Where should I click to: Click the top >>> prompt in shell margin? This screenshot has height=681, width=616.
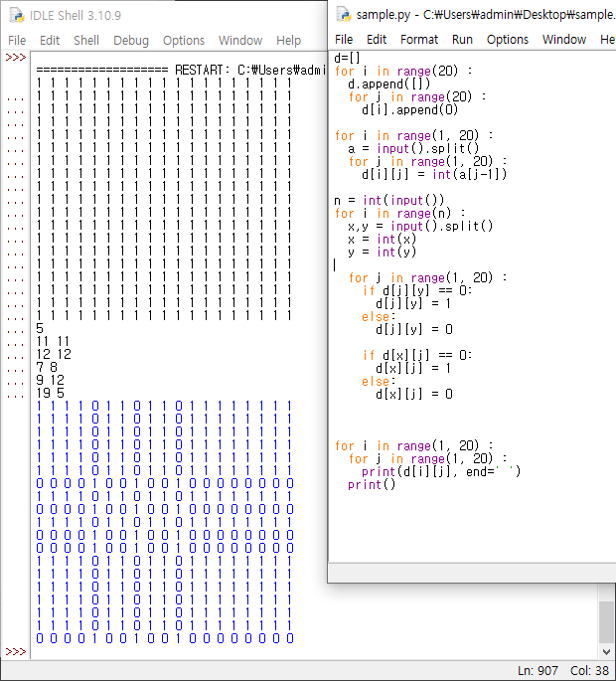click(16, 58)
